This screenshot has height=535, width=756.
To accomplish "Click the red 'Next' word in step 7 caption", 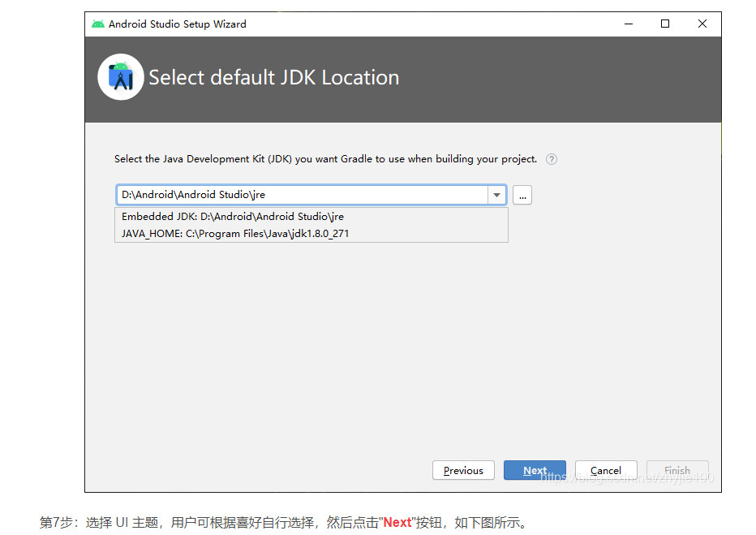I will coord(397,523).
